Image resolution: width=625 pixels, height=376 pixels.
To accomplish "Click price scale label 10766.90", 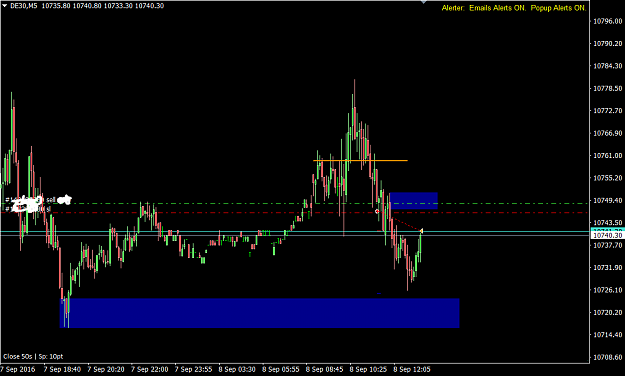I will (x=607, y=133).
